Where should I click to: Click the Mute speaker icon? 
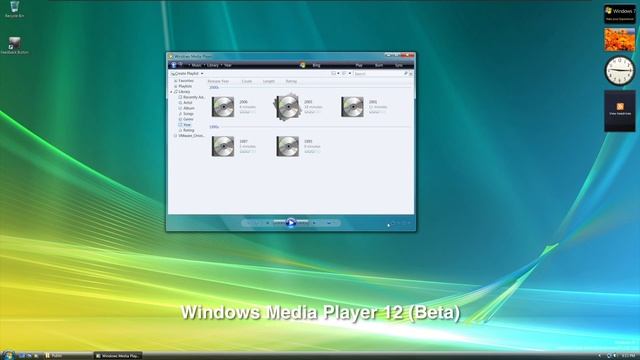[314, 223]
